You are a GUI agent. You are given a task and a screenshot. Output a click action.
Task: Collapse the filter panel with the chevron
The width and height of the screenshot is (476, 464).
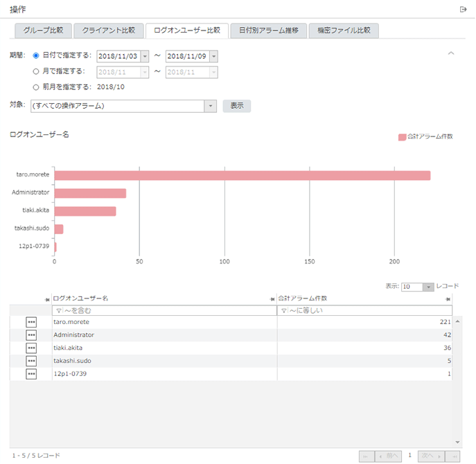point(451,53)
